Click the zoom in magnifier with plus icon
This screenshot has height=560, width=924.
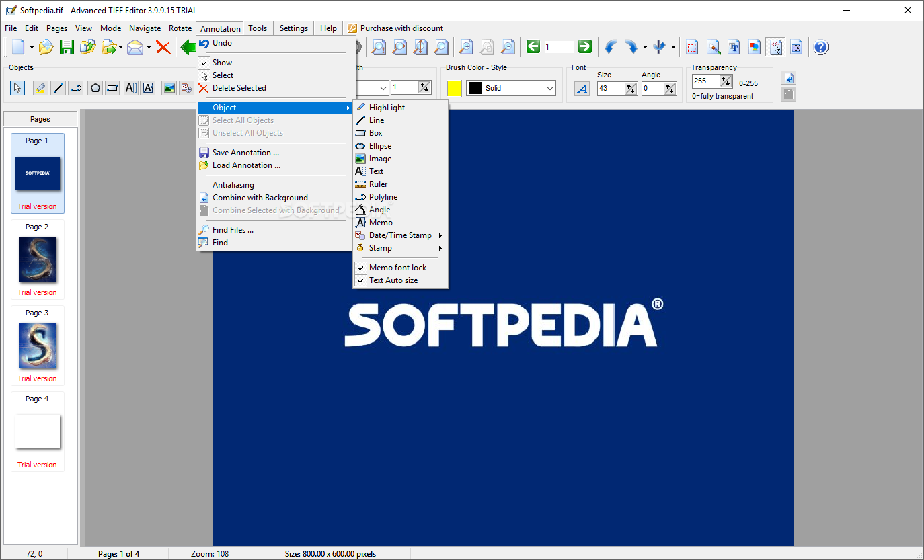click(466, 47)
